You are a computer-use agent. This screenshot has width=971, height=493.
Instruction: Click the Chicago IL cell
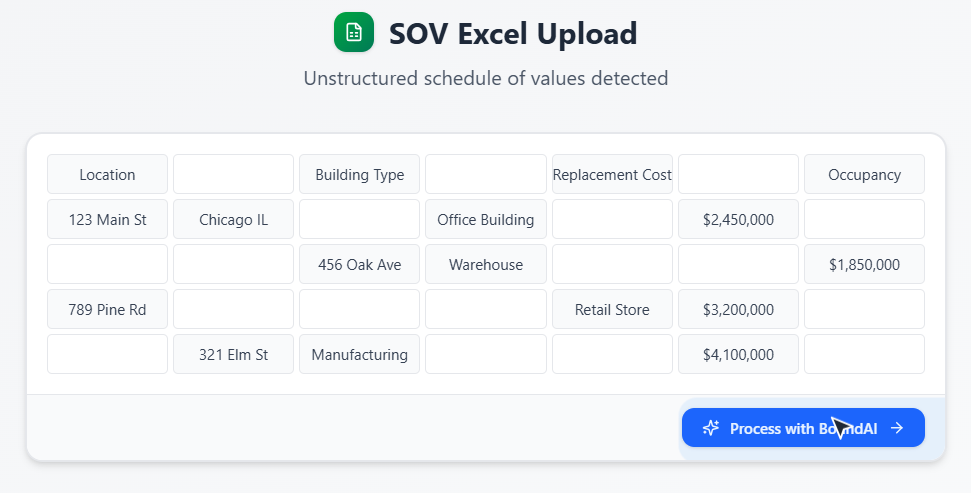pyautogui.click(x=233, y=219)
